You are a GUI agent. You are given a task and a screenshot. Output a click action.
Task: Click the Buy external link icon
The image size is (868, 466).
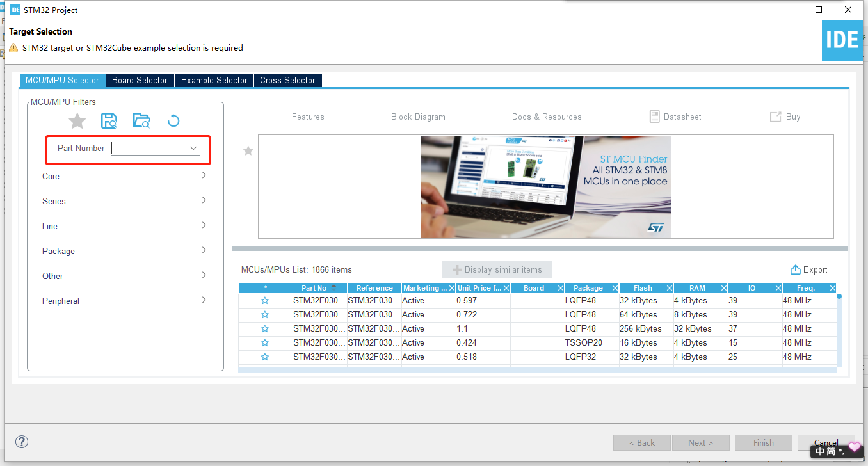(775, 116)
